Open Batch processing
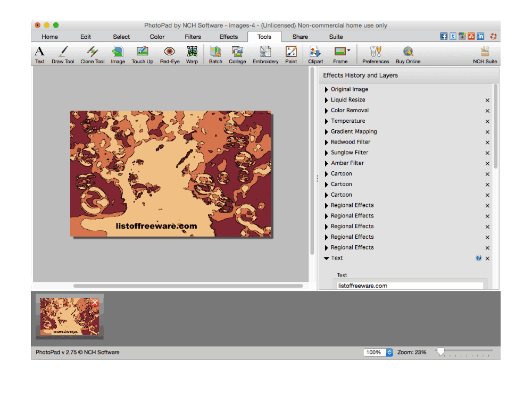532x402 pixels. click(x=215, y=55)
